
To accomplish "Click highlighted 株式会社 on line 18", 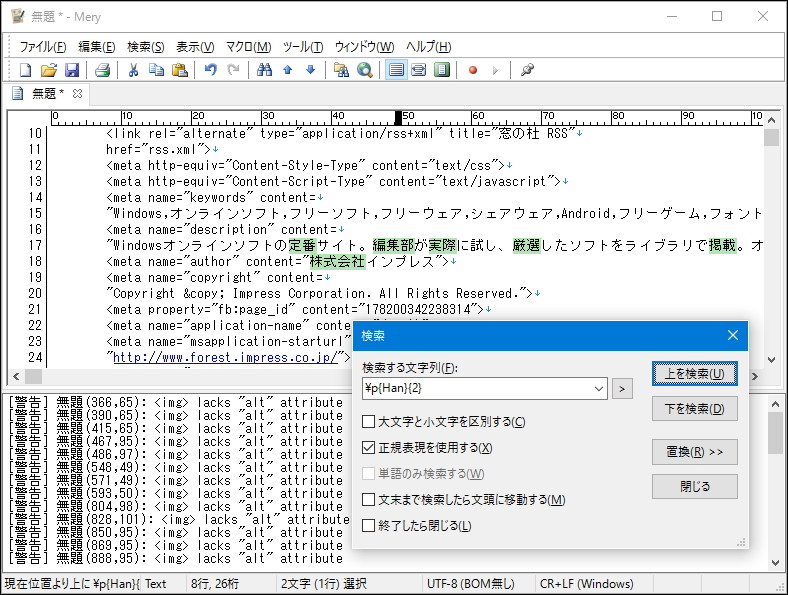I will click(x=337, y=261).
